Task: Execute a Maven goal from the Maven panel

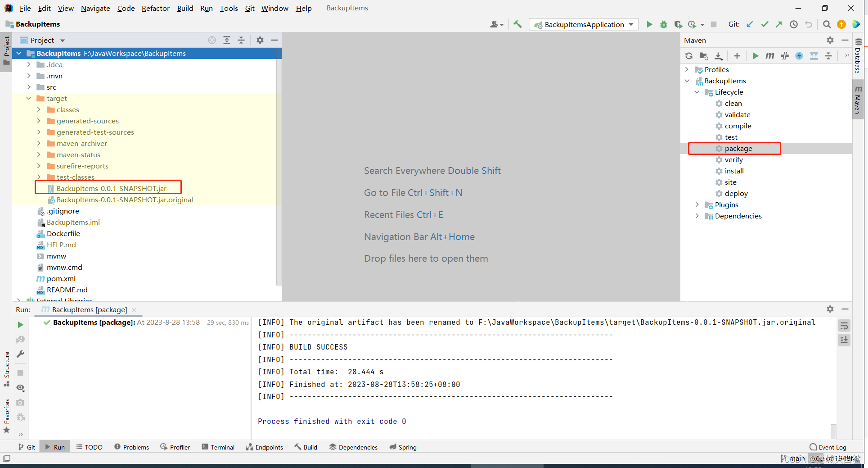Action: point(769,56)
